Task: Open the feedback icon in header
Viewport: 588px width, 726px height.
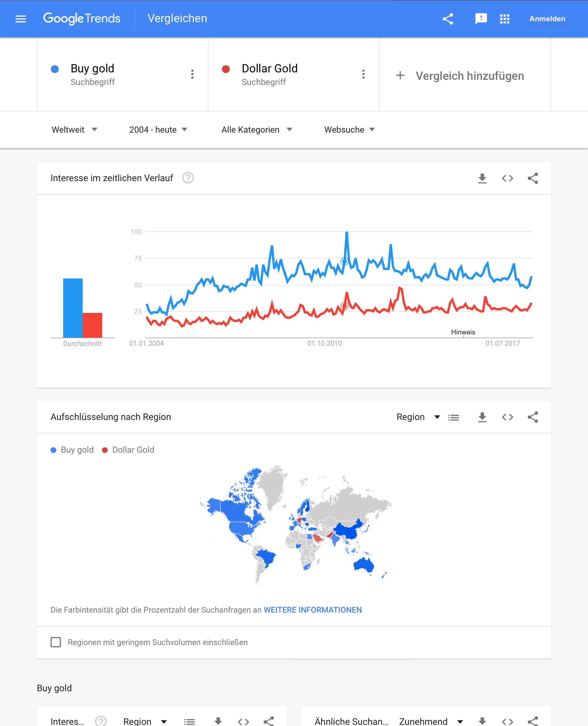Action: 481,19
